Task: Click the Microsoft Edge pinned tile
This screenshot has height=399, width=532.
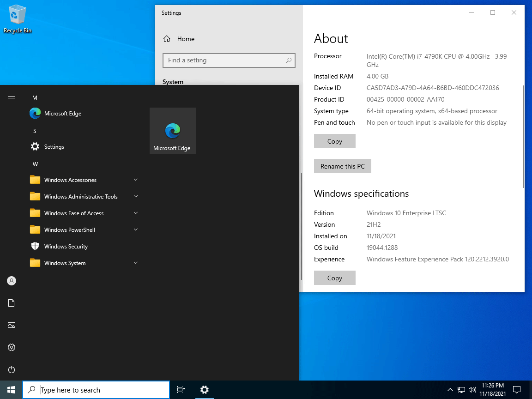Action: pyautogui.click(x=172, y=131)
